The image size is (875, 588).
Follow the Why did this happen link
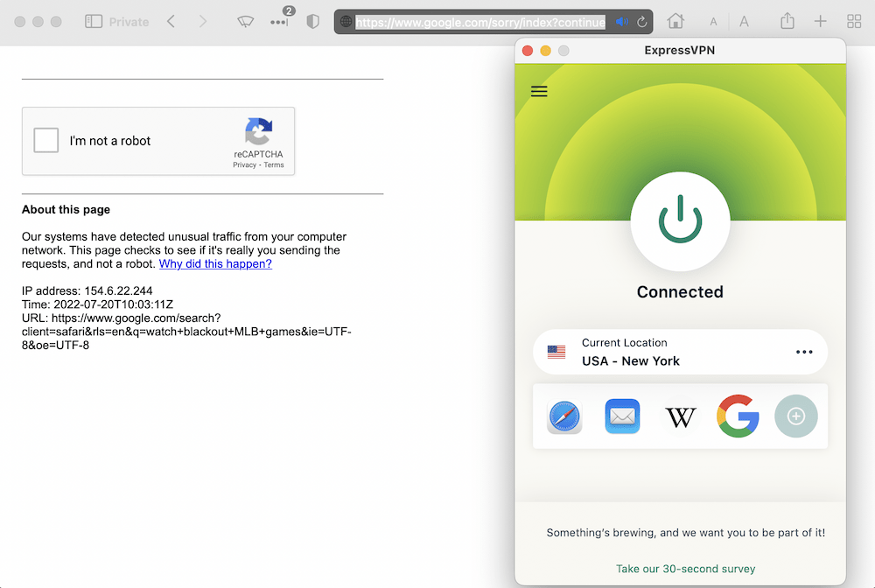[x=215, y=264]
